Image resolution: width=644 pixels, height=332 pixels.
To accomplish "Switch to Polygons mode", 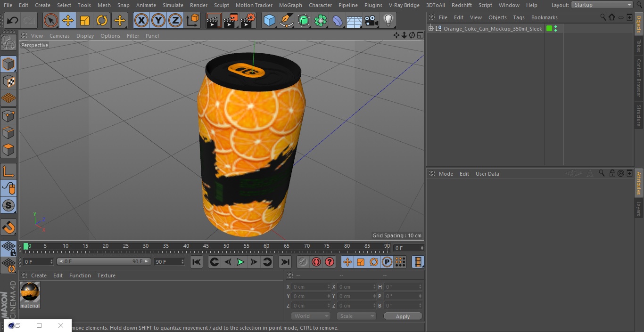I will pyautogui.click(x=8, y=150).
